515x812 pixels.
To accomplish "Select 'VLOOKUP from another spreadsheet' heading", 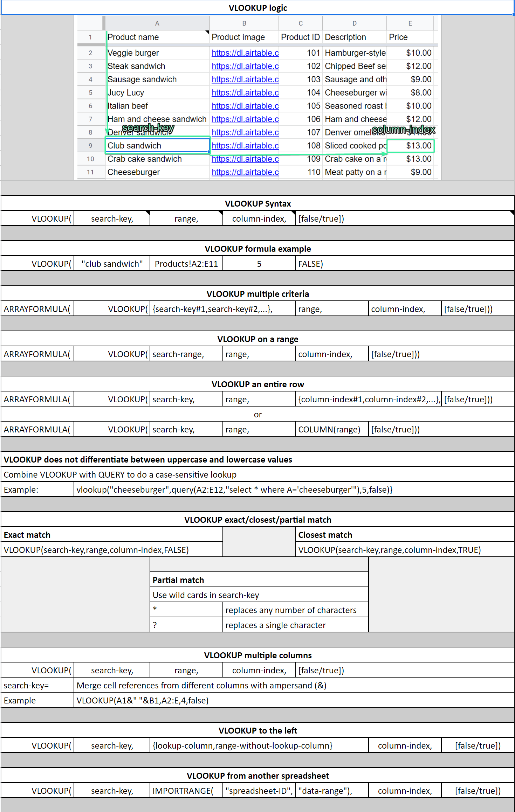I will pyautogui.click(x=257, y=776).
